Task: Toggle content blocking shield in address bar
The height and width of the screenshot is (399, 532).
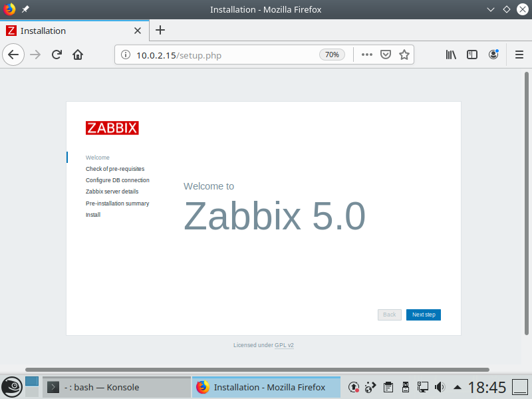Action: (x=386, y=55)
